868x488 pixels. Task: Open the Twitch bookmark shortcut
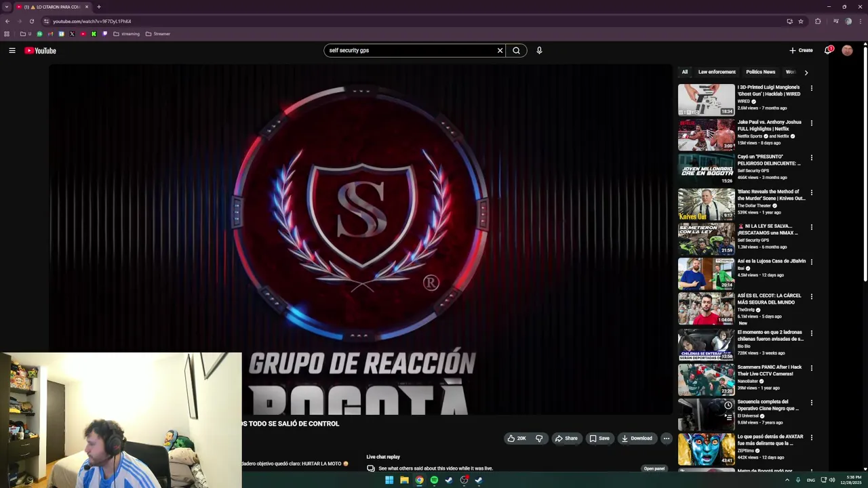[x=104, y=34]
